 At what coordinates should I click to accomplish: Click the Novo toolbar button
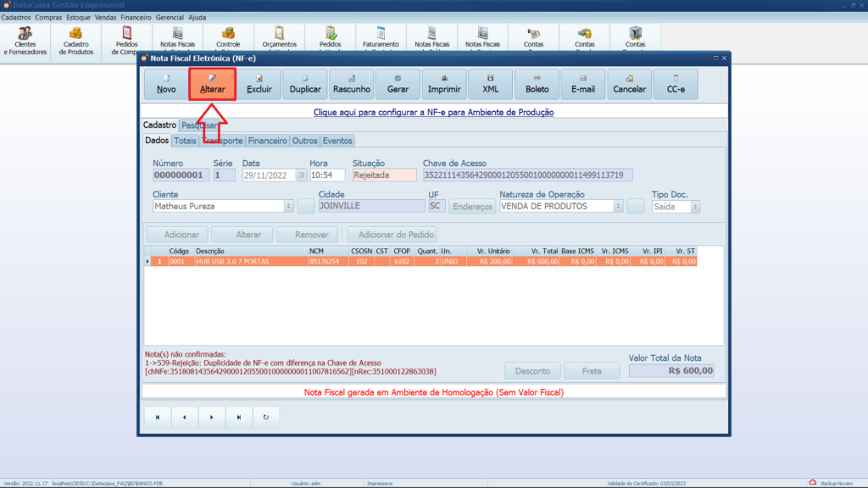(166, 84)
